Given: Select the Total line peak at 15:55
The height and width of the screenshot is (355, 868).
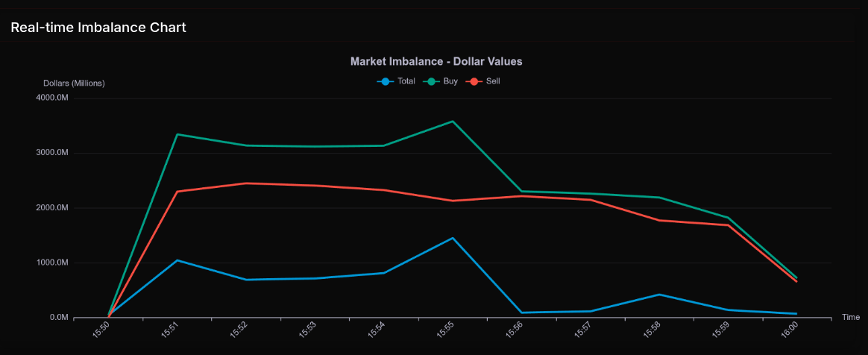Looking at the screenshot, I should (453, 238).
